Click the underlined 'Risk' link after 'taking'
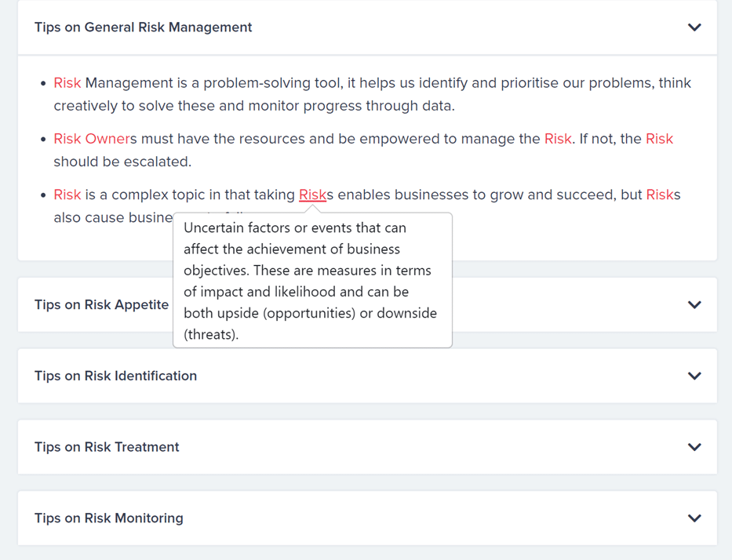Screen dimensions: 732x560 [x=313, y=195]
